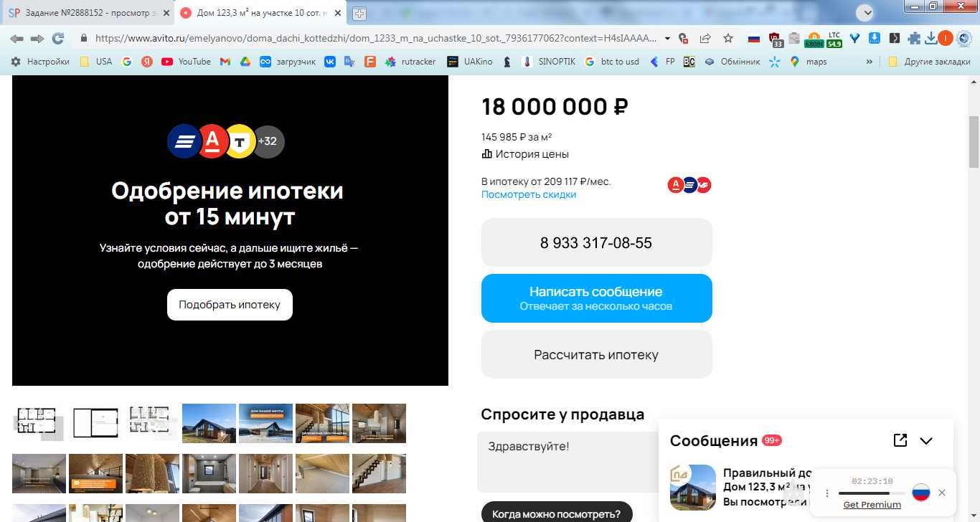Click the Здравствуйте message input field
Viewport: 980px width, 522px height.
coord(567,462)
